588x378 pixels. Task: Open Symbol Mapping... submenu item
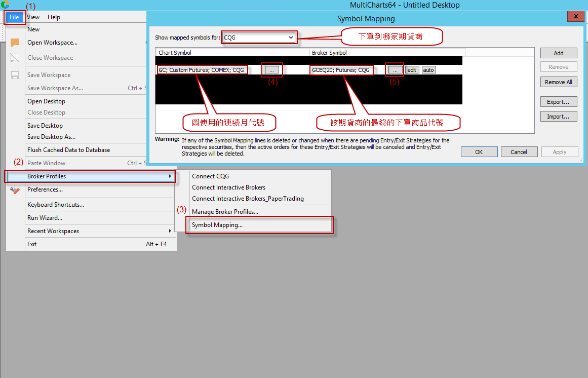pyautogui.click(x=217, y=225)
